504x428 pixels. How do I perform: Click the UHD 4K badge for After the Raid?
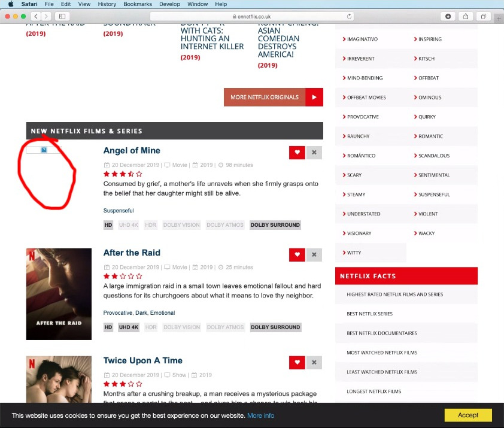129,327
